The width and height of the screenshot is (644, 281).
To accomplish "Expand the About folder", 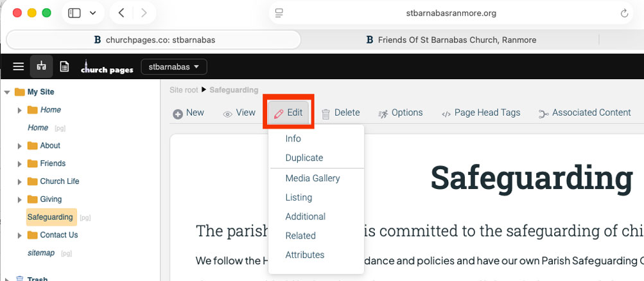I will tap(19, 146).
